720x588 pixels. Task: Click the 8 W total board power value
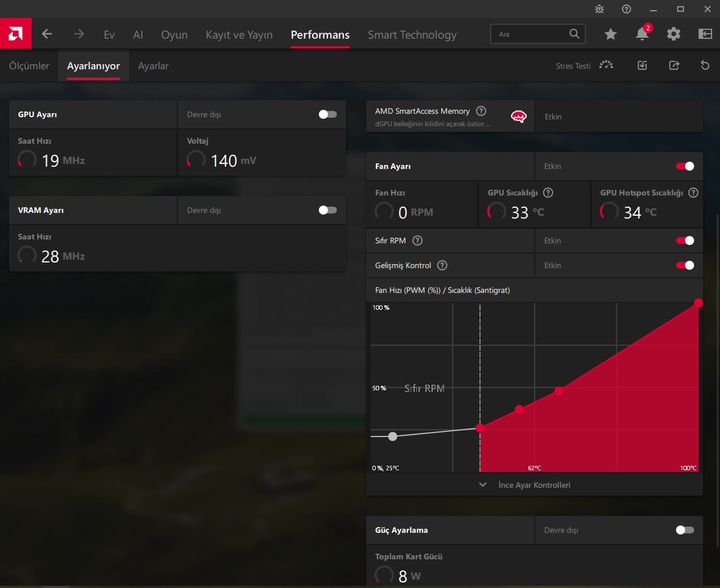410,576
